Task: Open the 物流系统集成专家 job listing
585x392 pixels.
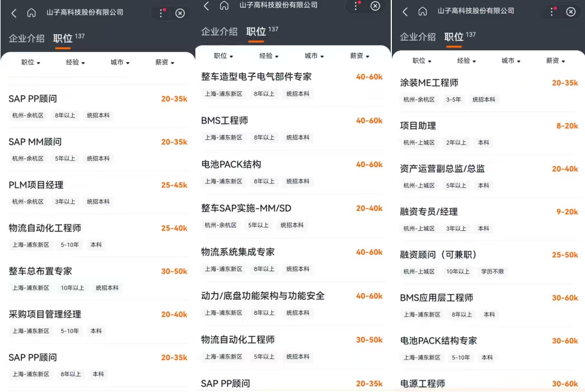Action: [292, 260]
